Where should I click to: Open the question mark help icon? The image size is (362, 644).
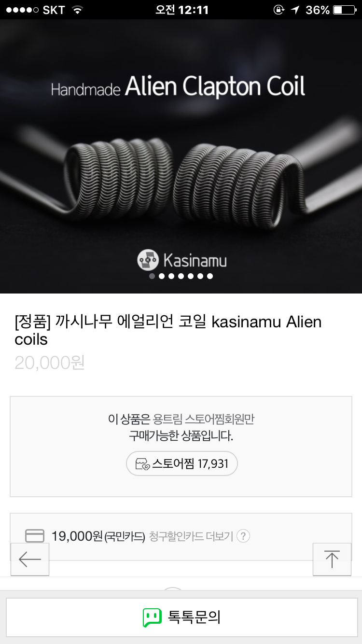point(243,536)
